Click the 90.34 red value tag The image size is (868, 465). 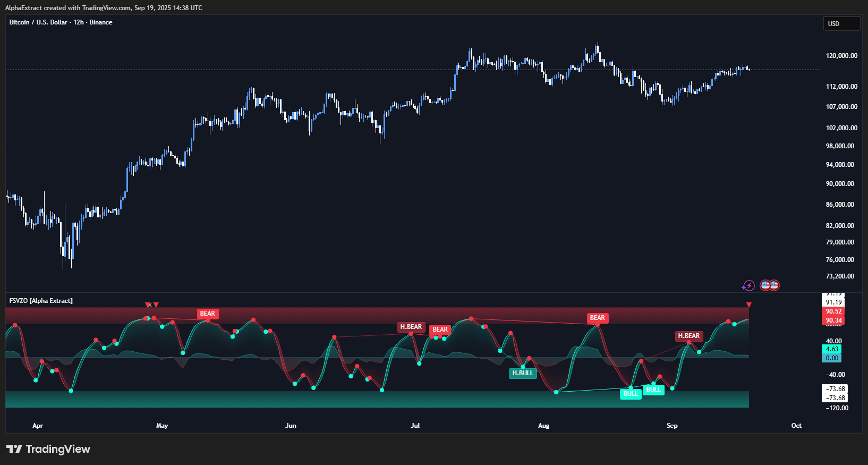(x=833, y=320)
